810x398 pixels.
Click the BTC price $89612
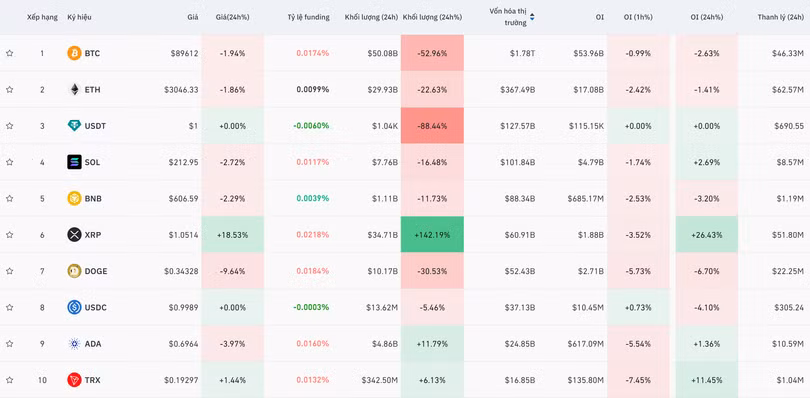[184, 53]
